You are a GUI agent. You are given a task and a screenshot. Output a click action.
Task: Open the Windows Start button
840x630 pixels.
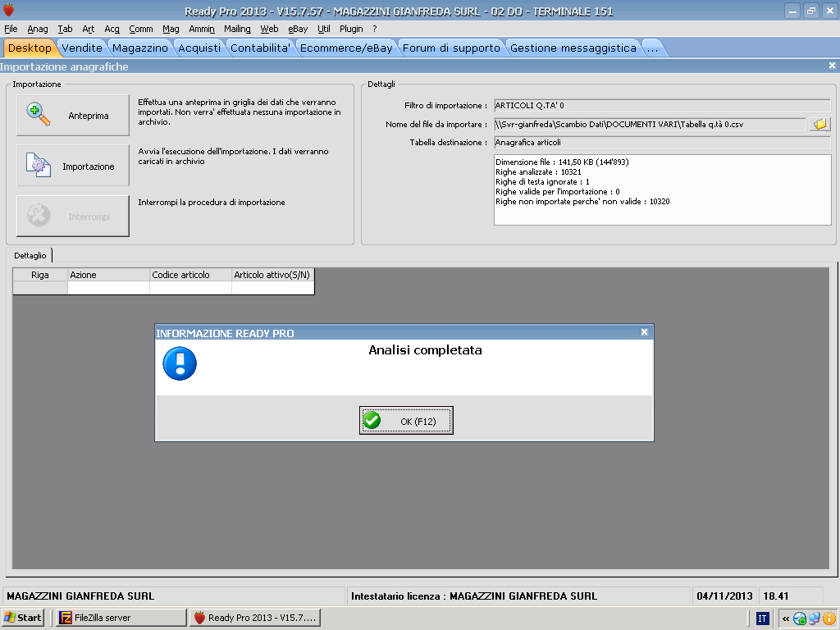[22, 618]
